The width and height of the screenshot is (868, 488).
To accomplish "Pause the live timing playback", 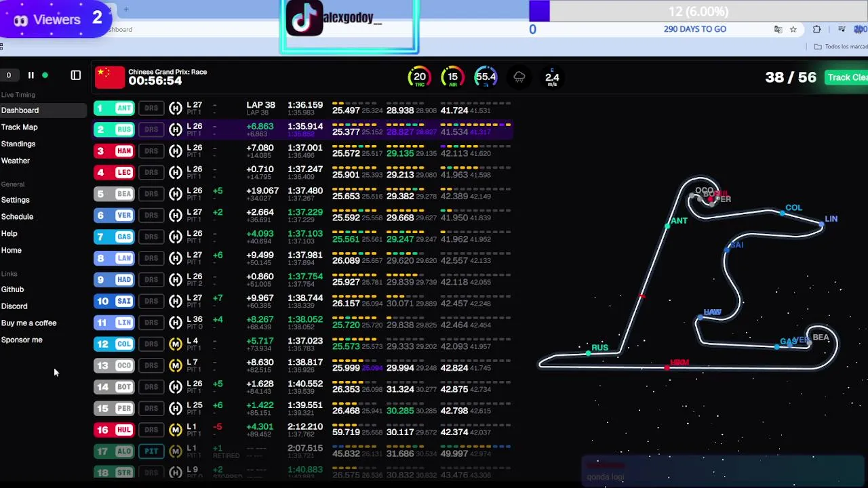I will (31, 75).
